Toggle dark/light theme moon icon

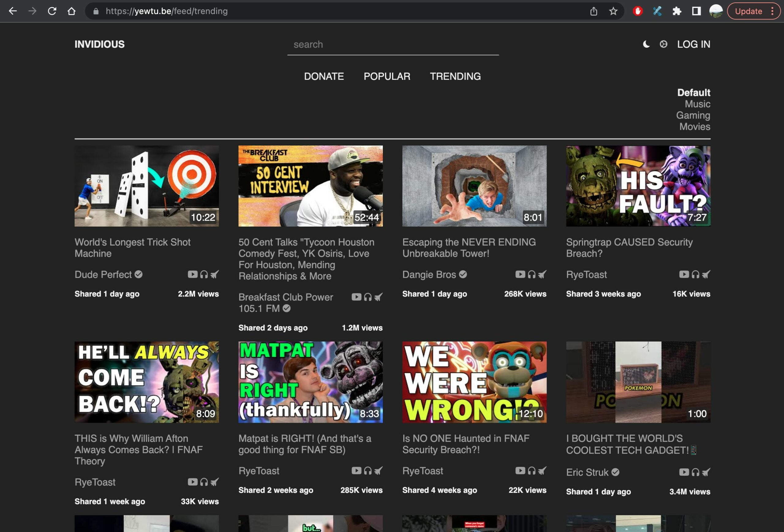646,44
